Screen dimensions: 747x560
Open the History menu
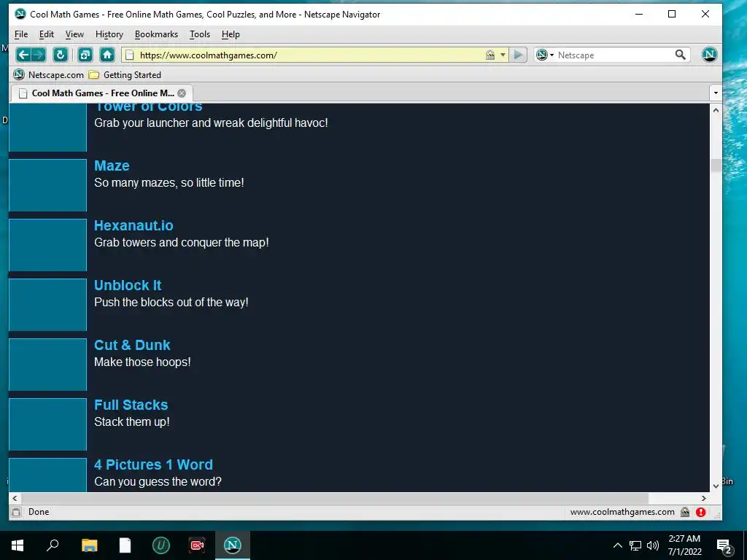pyautogui.click(x=109, y=34)
